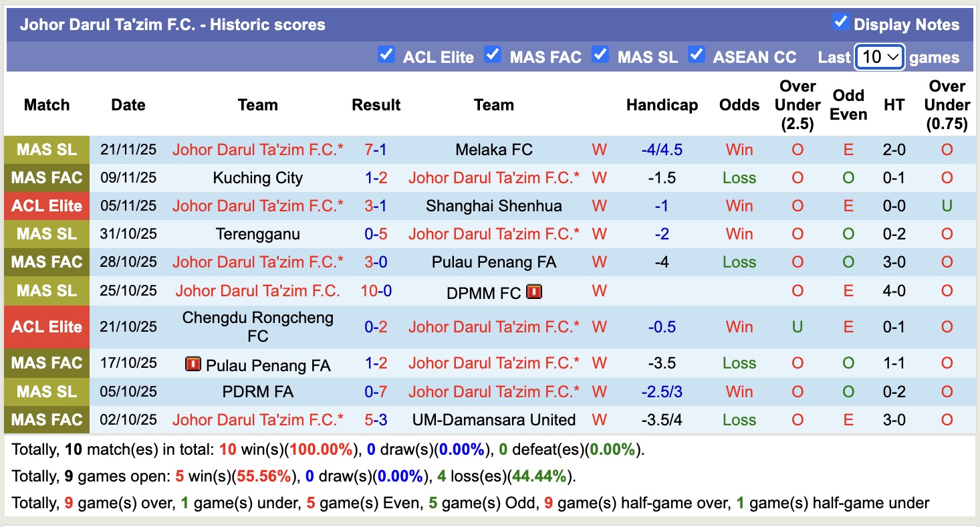
Task: Uncheck the MAS FAC filter
Action: point(493,56)
